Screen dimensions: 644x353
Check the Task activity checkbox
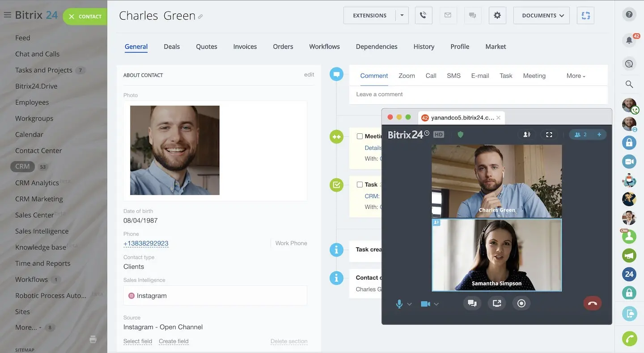pyautogui.click(x=360, y=185)
